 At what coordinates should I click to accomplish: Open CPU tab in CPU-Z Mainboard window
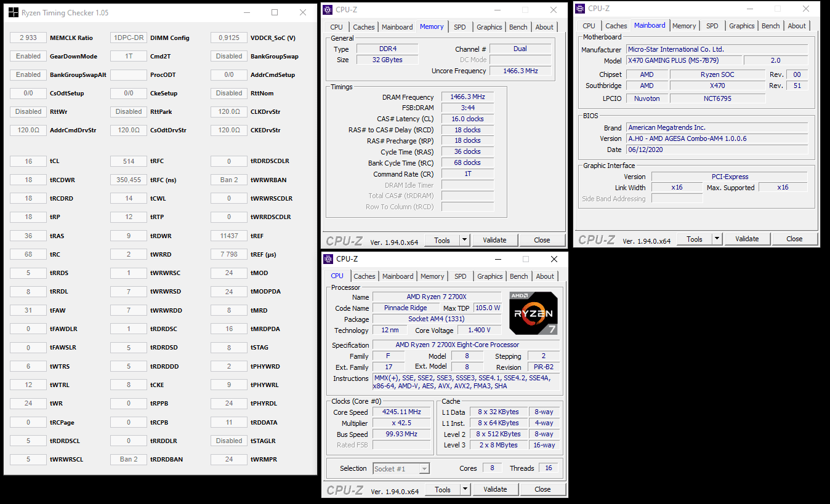(x=589, y=26)
